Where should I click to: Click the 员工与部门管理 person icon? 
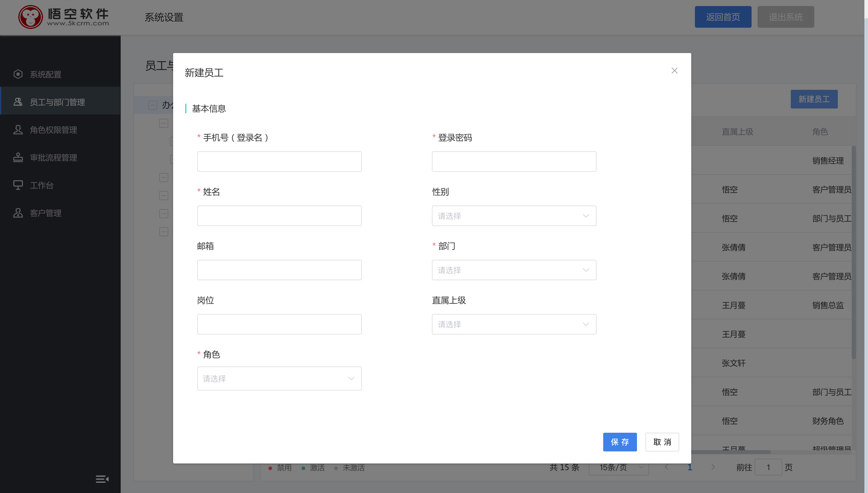(x=18, y=102)
